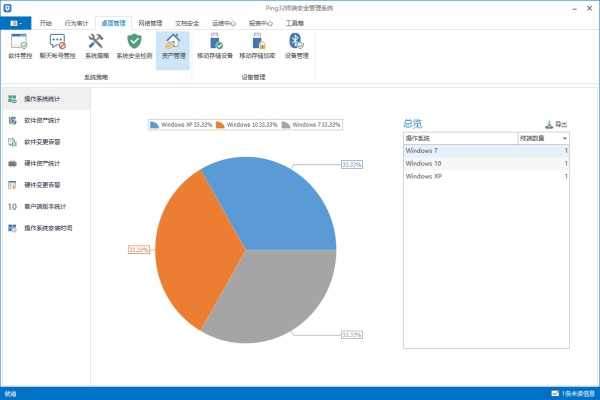Click the Ping32 shield logo in title bar
This screenshot has height=400, width=600.
tap(7, 8)
